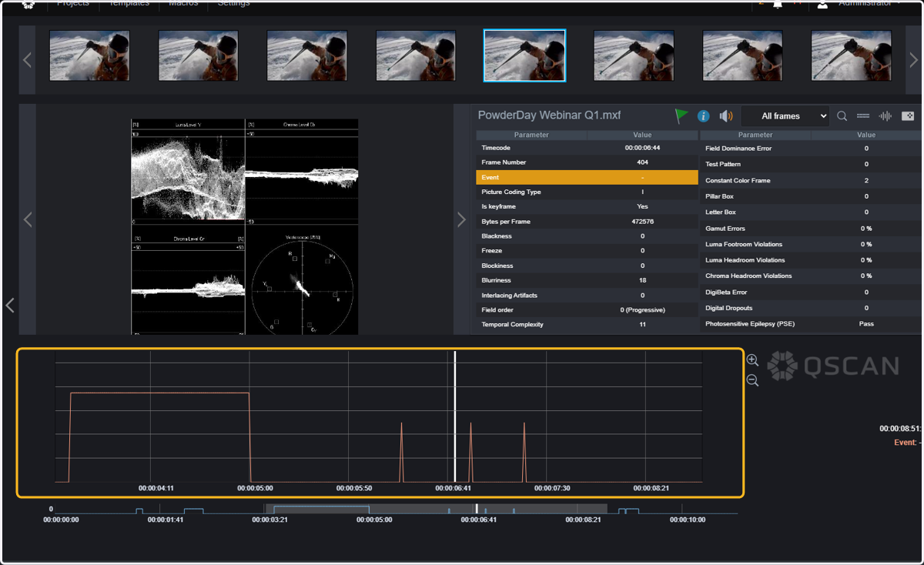
Task: Click the rightmost icon in the parameter toolbar
Action: tap(908, 116)
